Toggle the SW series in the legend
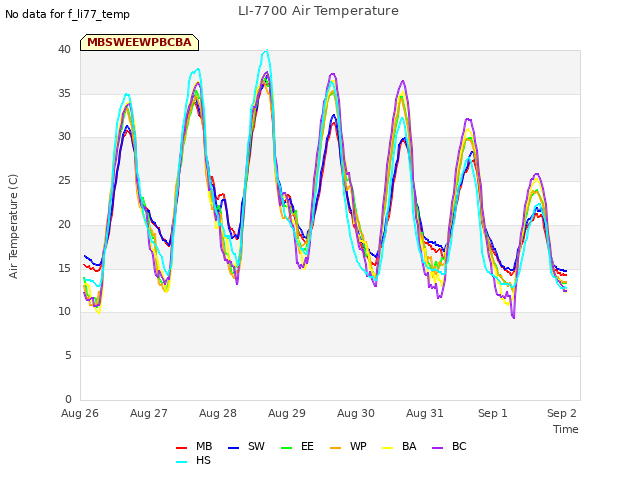The width and height of the screenshot is (640, 480). 247,447
